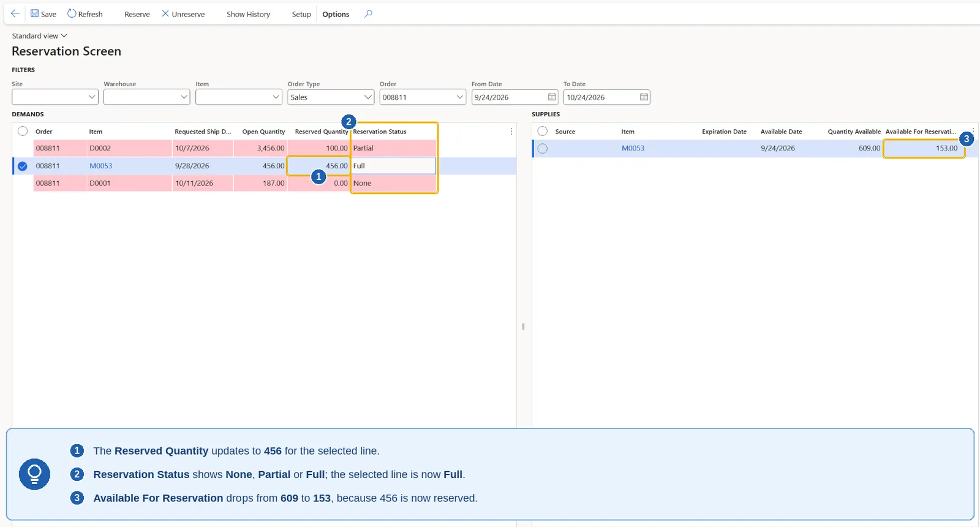The width and height of the screenshot is (980, 527).
Task: Click the Available For Reservation header
Action: 921,132
